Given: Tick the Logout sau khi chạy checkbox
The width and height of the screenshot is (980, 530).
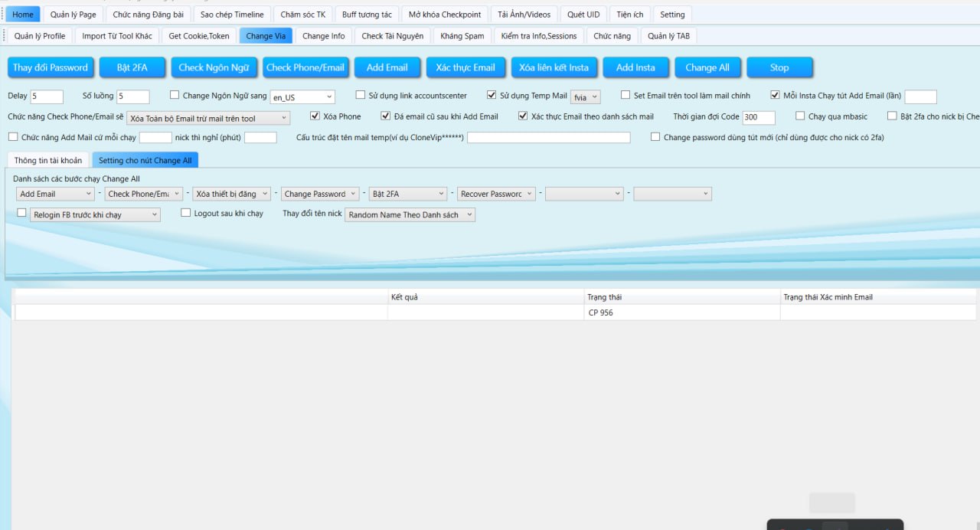Looking at the screenshot, I should 186,214.
